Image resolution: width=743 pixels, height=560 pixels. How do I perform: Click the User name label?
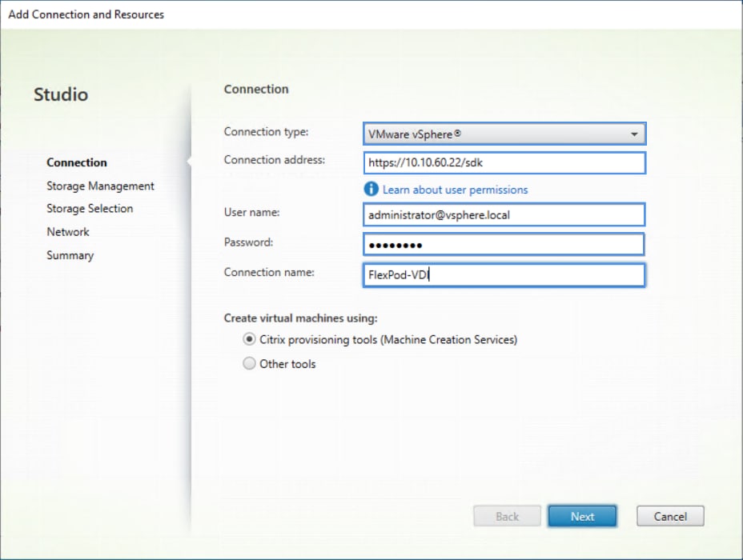pyautogui.click(x=251, y=213)
